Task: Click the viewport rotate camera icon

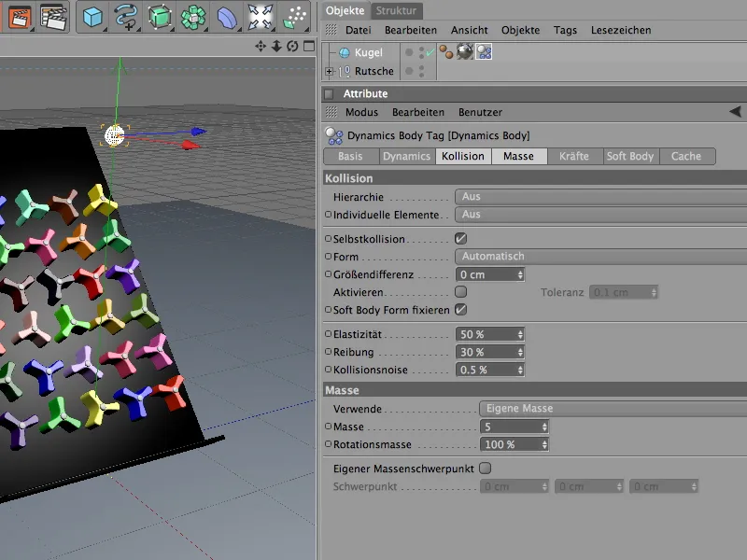Action: [x=292, y=47]
